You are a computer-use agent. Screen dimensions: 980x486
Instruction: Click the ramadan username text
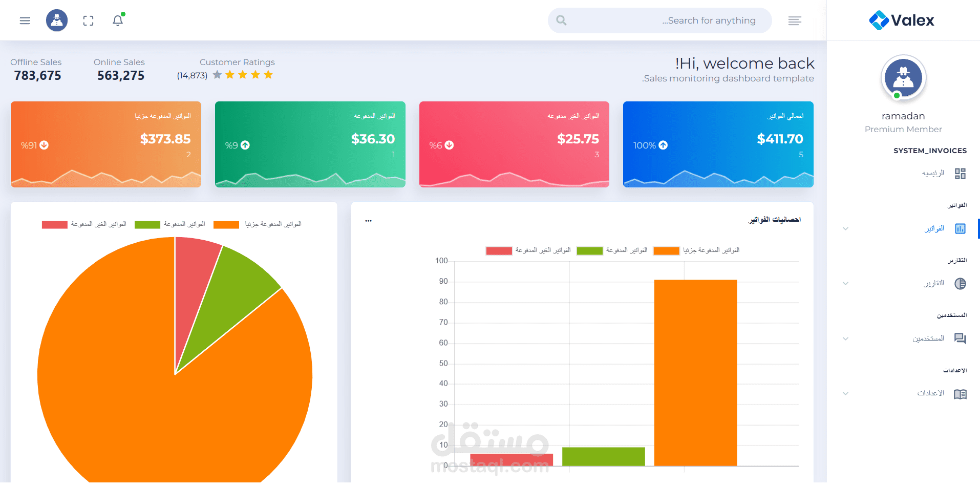click(x=903, y=116)
